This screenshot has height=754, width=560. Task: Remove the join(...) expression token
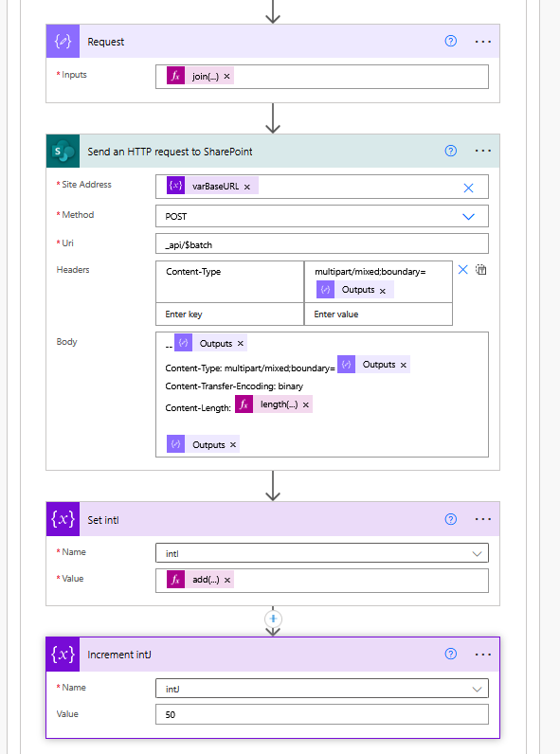226,77
